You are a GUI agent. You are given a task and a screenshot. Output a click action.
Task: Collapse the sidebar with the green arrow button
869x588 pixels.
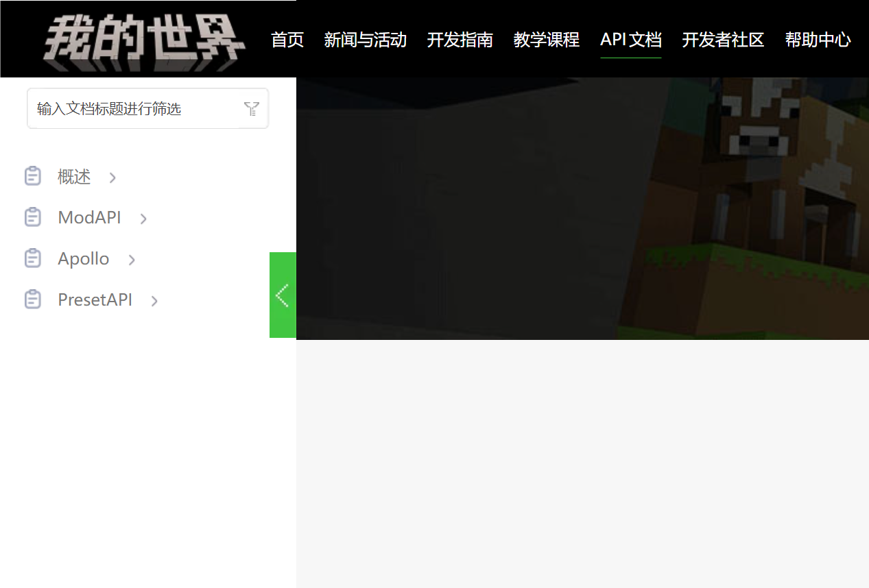(283, 295)
